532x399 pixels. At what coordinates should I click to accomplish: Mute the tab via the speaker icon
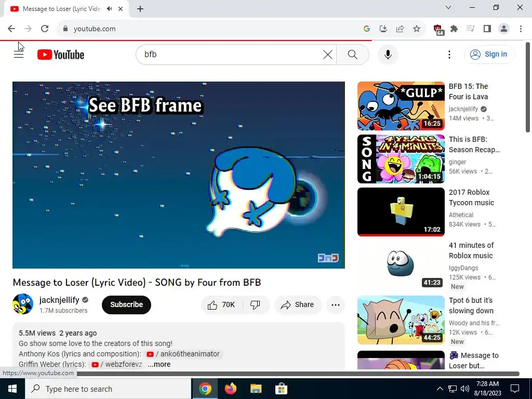tap(109, 9)
